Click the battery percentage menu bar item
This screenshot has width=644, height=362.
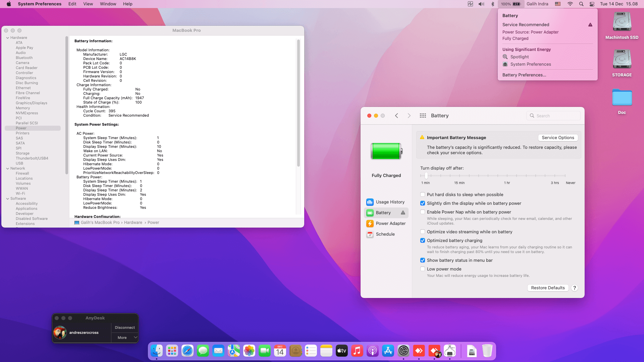coord(511,4)
